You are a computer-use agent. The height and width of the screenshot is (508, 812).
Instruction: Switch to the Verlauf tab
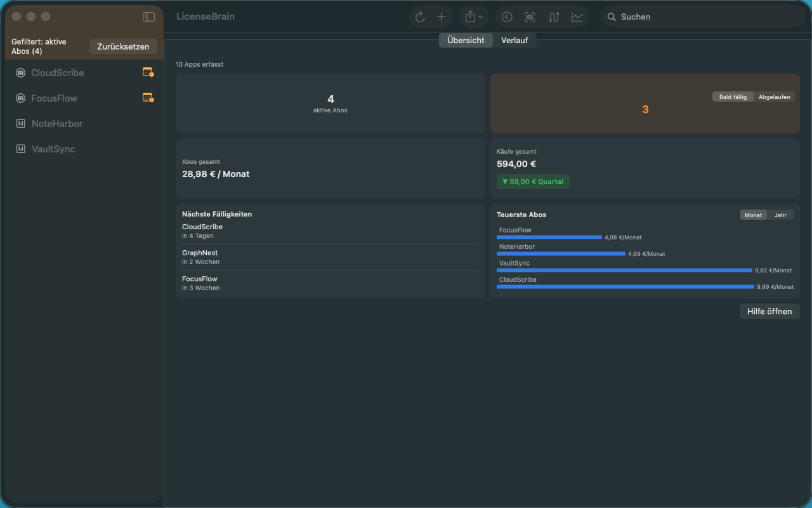514,40
